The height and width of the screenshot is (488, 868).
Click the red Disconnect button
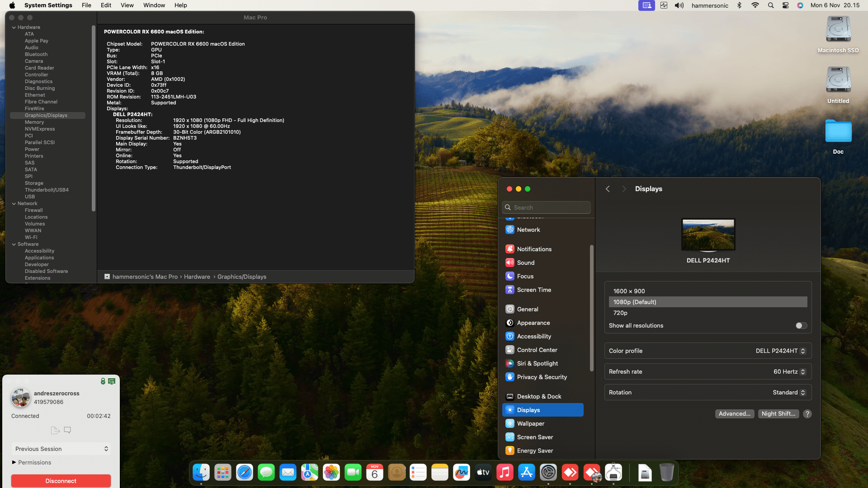[x=61, y=481]
